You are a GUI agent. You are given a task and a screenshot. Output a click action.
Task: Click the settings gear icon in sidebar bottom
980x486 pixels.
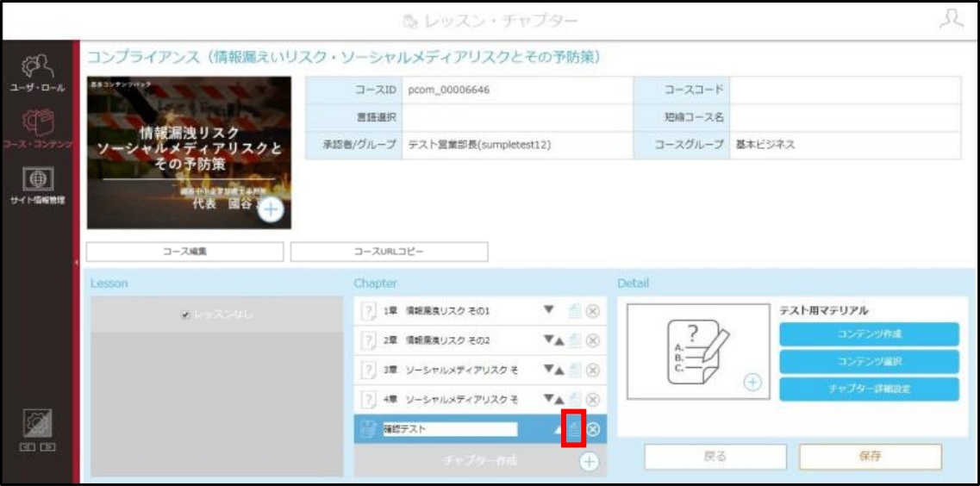(x=37, y=423)
